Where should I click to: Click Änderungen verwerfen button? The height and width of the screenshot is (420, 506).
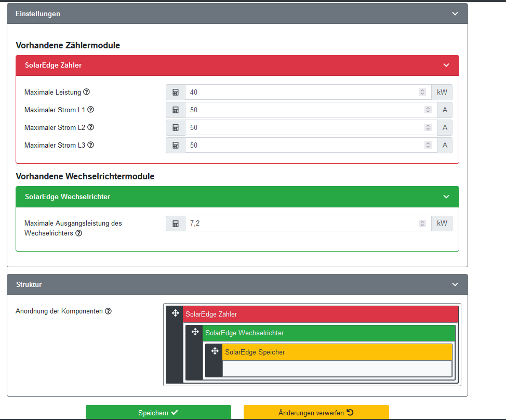[x=316, y=413]
